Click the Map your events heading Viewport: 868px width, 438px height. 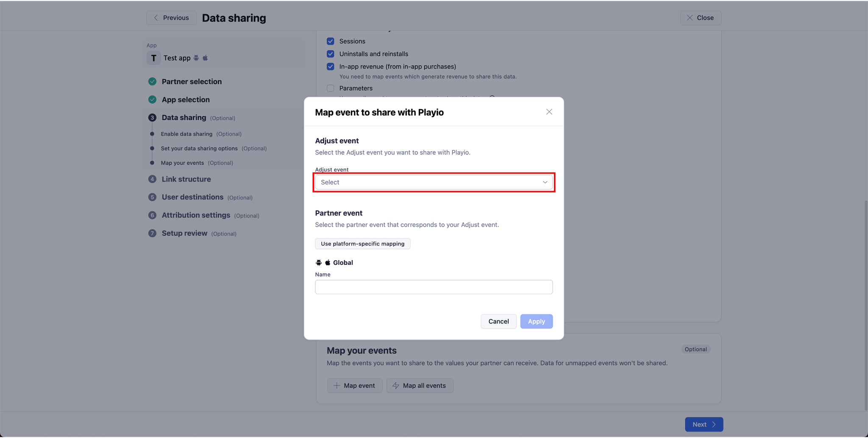point(362,351)
